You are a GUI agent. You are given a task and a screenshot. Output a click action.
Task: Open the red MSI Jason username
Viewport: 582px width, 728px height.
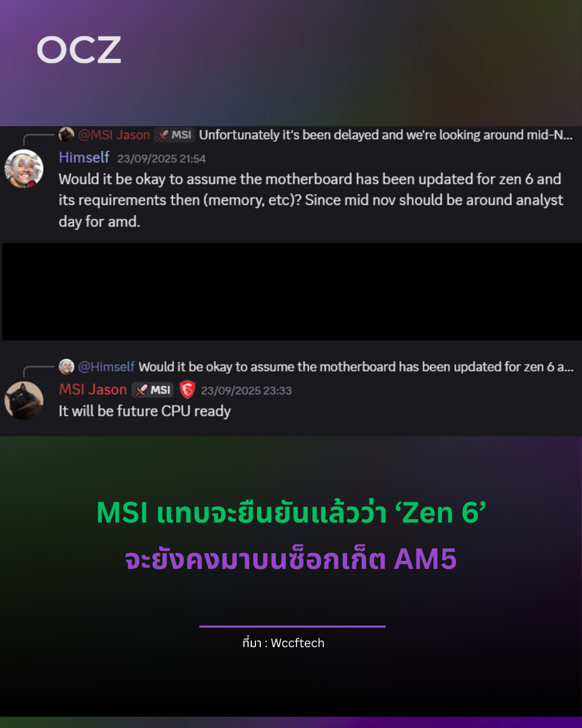point(93,389)
